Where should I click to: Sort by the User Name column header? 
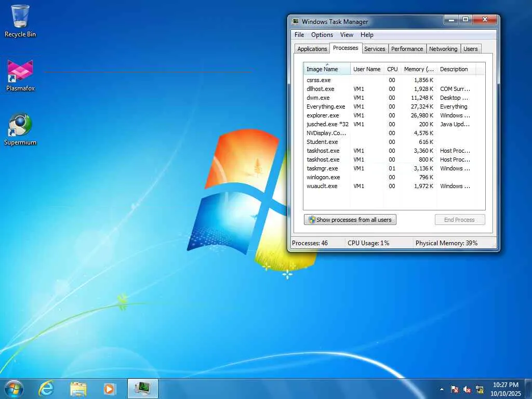click(367, 69)
